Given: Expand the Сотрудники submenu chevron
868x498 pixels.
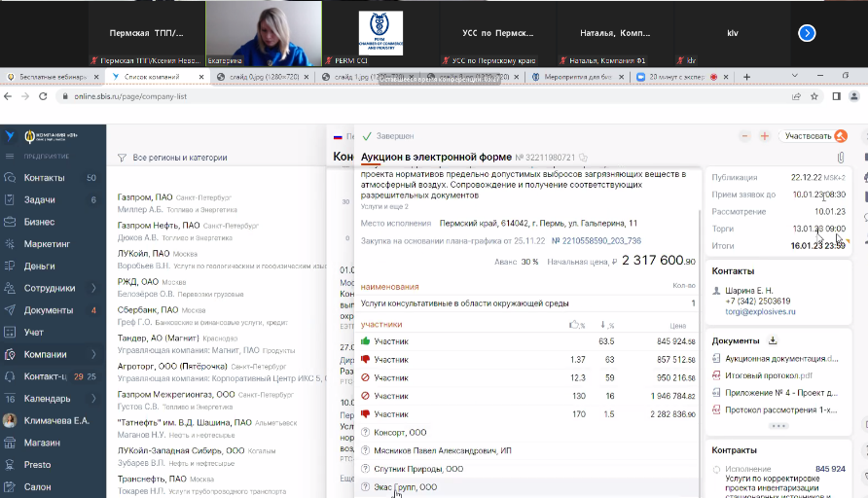Looking at the screenshot, I should 93,288.
